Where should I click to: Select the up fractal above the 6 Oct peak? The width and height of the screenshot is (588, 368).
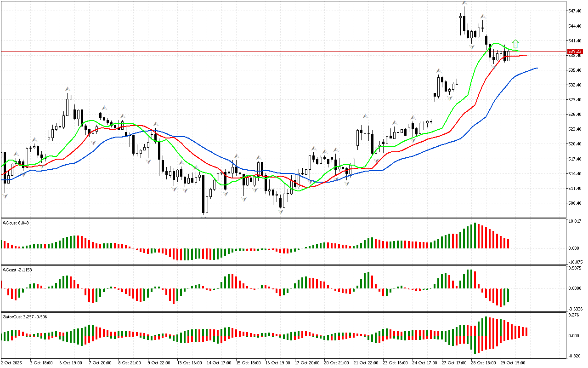pos(68,88)
